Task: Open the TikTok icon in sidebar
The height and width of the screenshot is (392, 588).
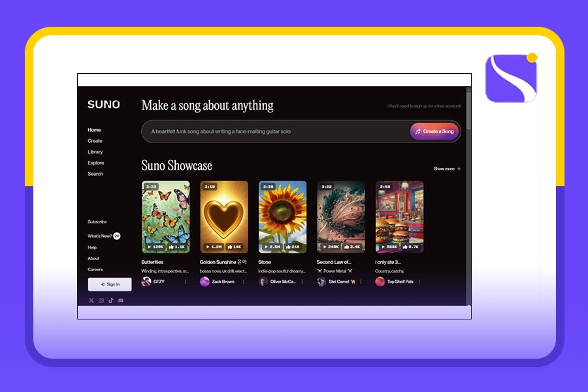Action: [x=111, y=301]
